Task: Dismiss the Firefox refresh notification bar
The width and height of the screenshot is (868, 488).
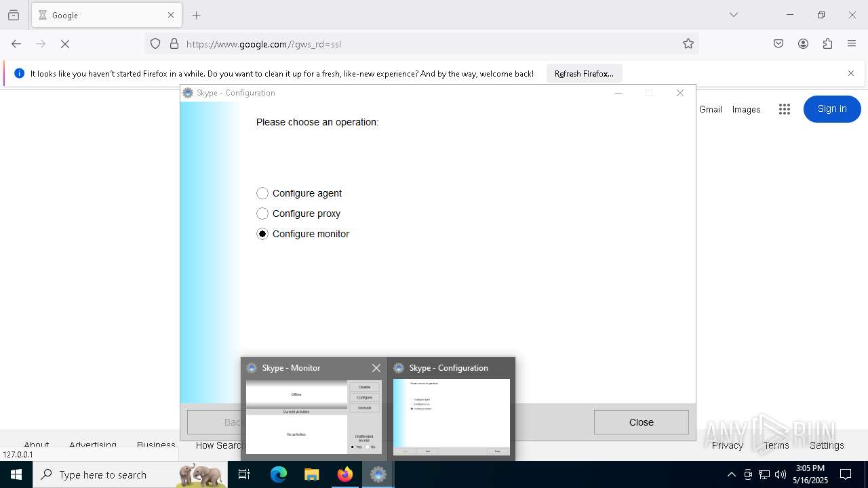Action: (851, 73)
